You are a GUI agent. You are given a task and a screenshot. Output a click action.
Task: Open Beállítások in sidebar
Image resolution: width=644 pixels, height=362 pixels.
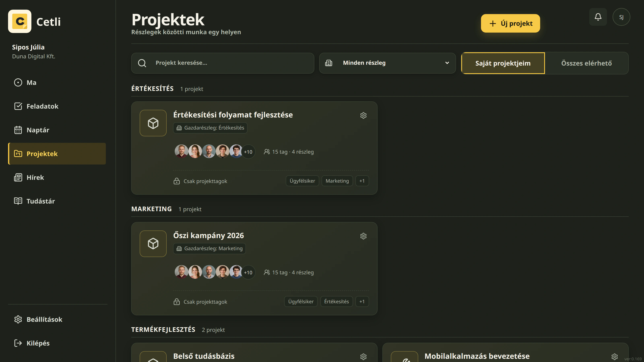click(57, 319)
